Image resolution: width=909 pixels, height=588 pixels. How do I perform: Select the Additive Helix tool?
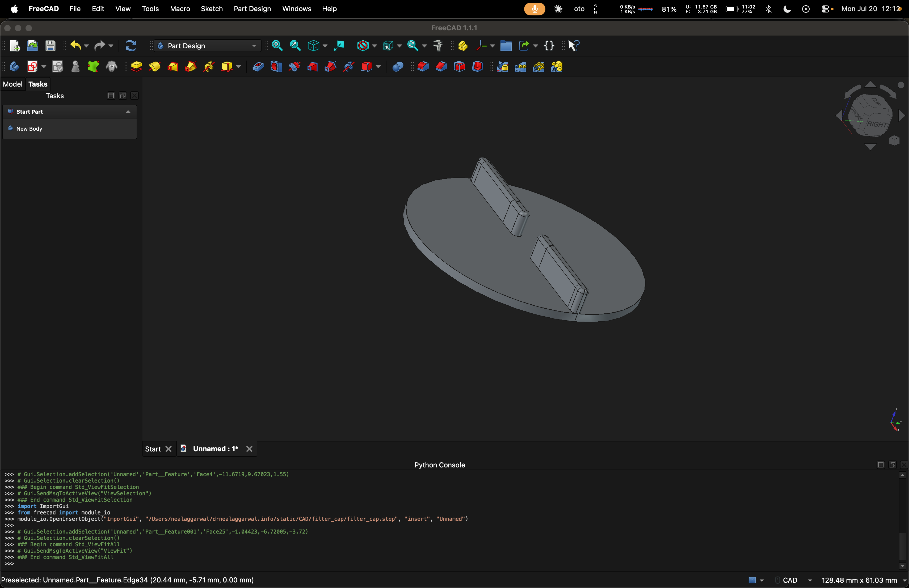click(209, 67)
